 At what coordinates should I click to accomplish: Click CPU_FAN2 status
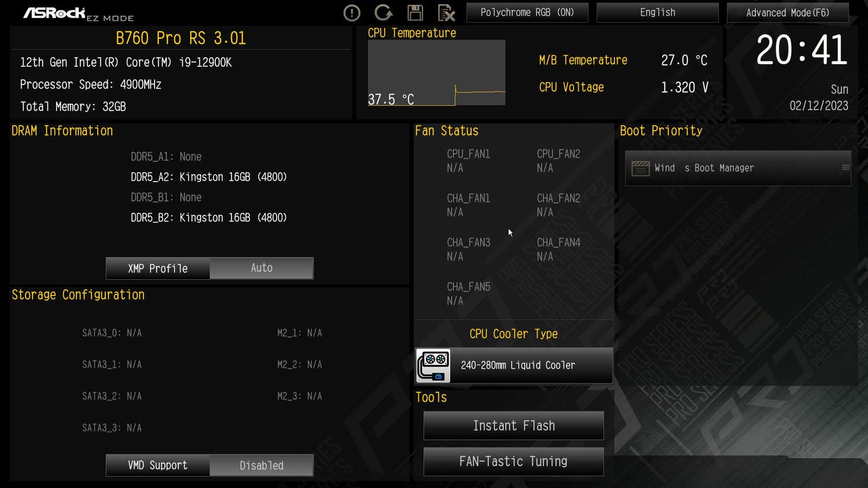point(558,161)
